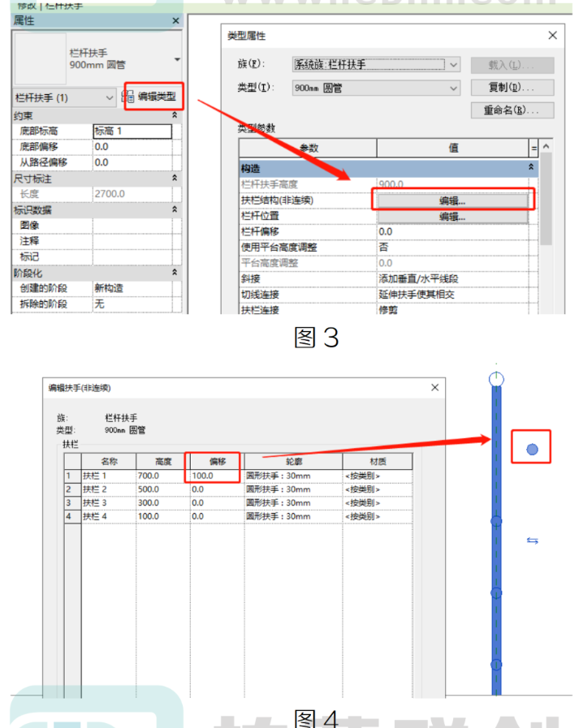Click the 切线连接 value 延伸扶手使其相交
Viewport: 583px width, 728px height.
(x=452, y=295)
